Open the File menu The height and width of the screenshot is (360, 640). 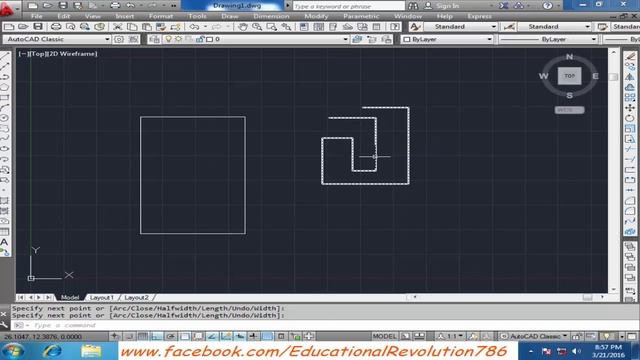click(x=37, y=16)
